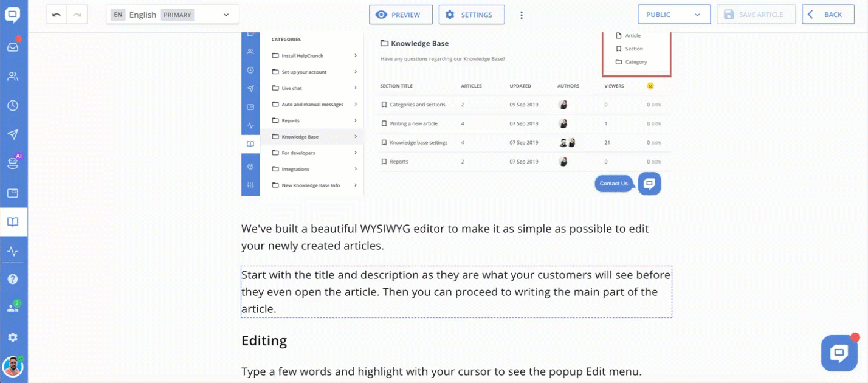Click the 'Type a few words' paragraph
Viewport: 868px width, 383px height.
pos(441,371)
